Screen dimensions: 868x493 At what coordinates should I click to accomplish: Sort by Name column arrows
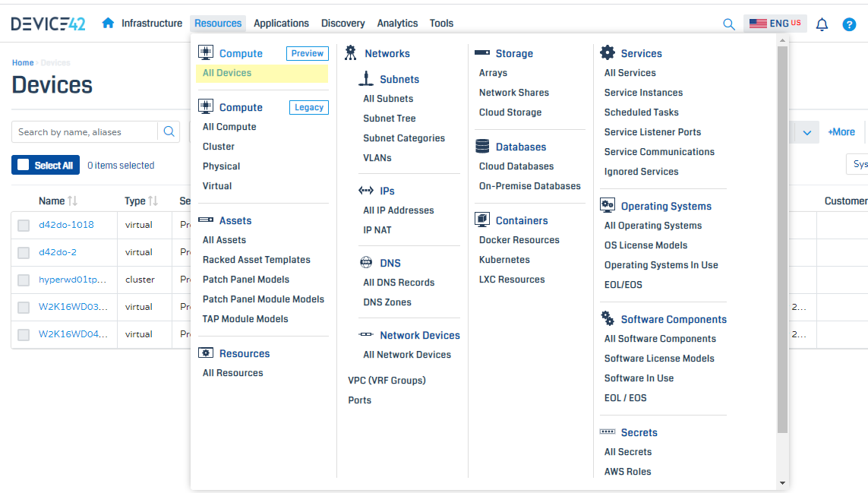72,201
